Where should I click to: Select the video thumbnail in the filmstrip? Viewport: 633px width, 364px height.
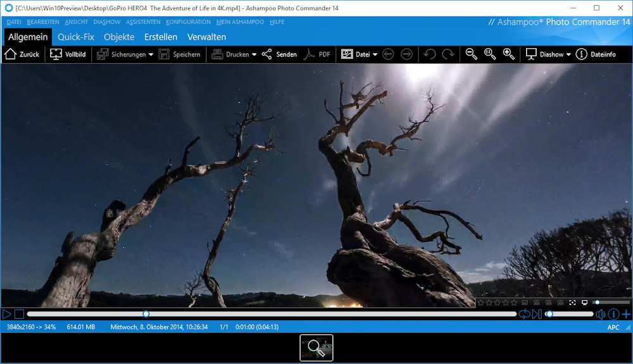pyautogui.click(x=316, y=348)
